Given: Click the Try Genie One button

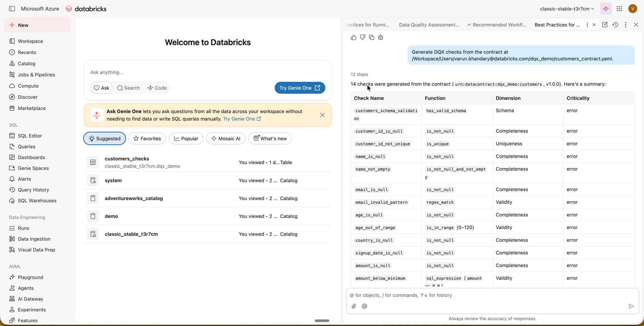Looking at the screenshot, I should [x=300, y=88].
